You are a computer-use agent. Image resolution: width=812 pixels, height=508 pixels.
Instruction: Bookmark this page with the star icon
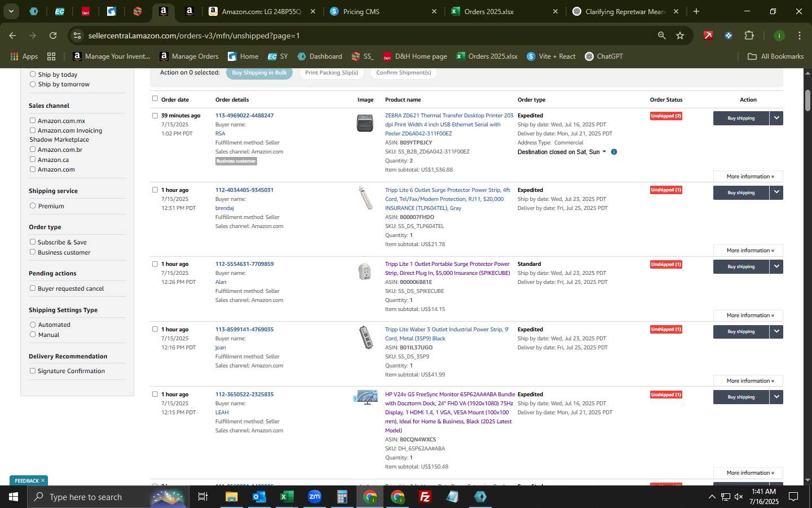click(x=680, y=36)
